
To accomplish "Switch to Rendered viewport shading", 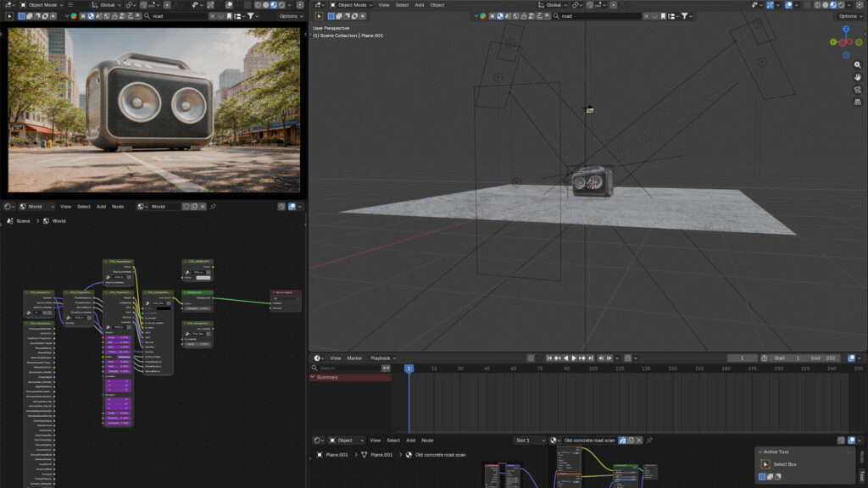I will [x=841, y=5].
